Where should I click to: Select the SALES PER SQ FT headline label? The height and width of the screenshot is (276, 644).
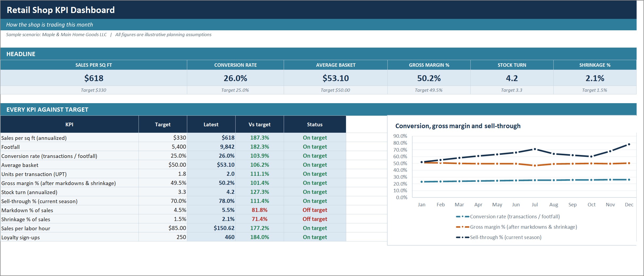pos(94,65)
